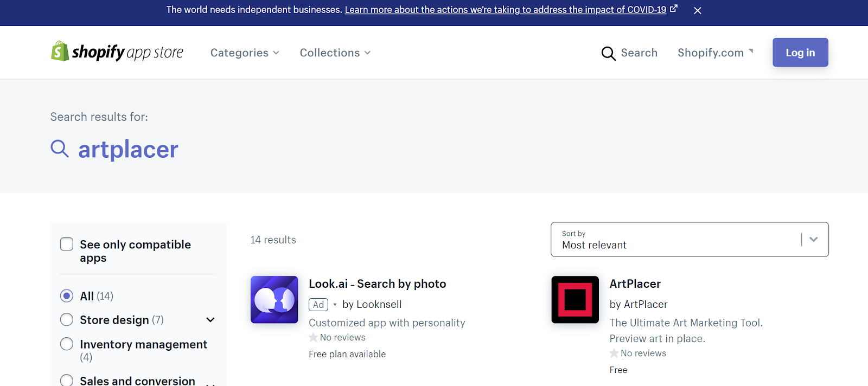This screenshot has width=868, height=386.
Task: Click No reviews under Look.ai
Action: pyautogui.click(x=342, y=337)
